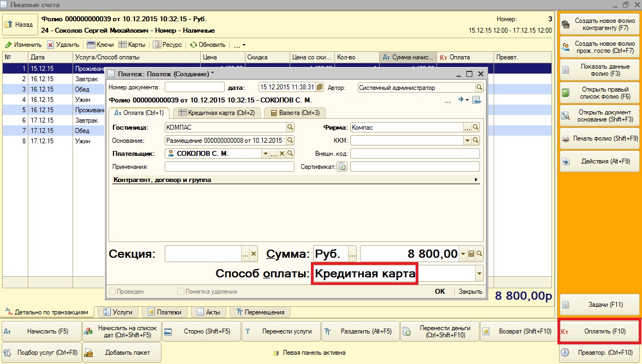Click the Номер документа input field

pos(195,87)
